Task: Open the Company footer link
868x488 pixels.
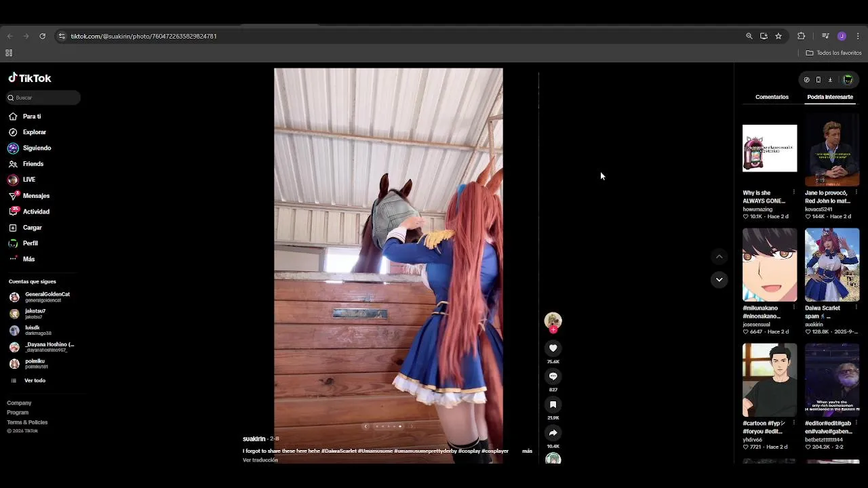Action: pos(19,403)
